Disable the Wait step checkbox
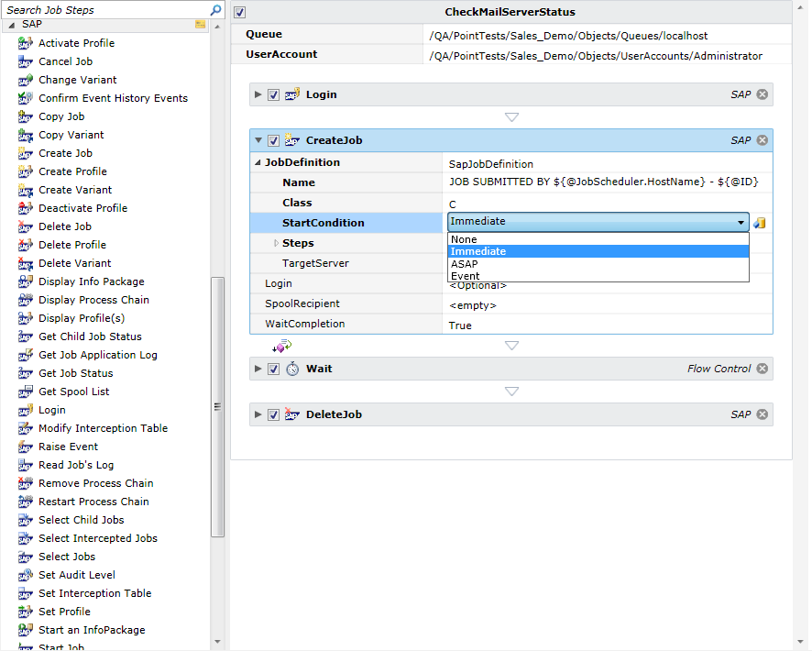 click(272, 369)
